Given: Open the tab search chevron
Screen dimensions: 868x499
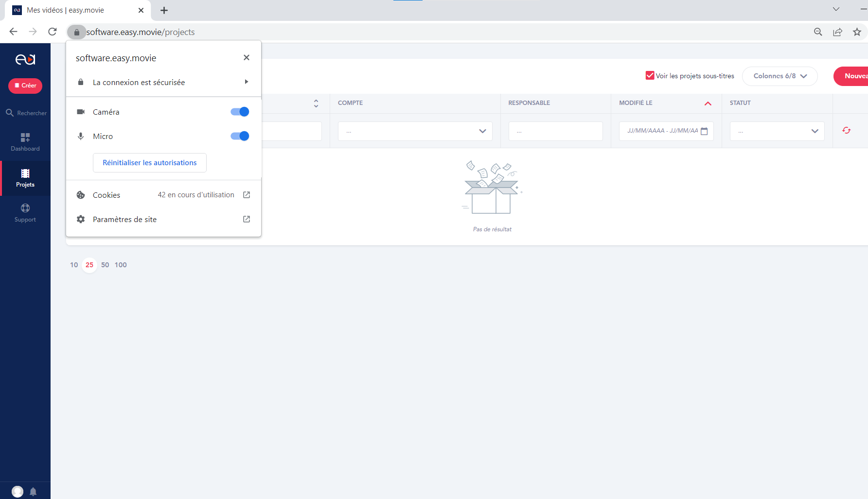Looking at the screenshot, I should tap(836, 9).
